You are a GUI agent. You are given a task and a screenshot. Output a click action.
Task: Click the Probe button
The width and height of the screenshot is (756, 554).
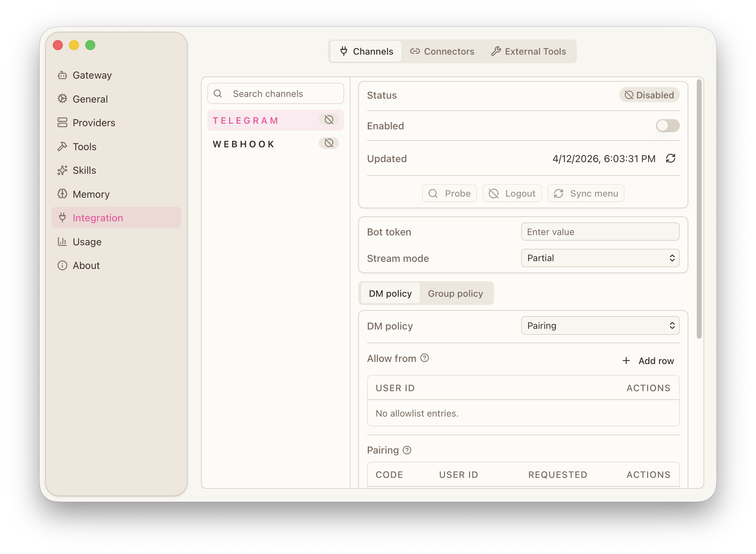point(450,193)
